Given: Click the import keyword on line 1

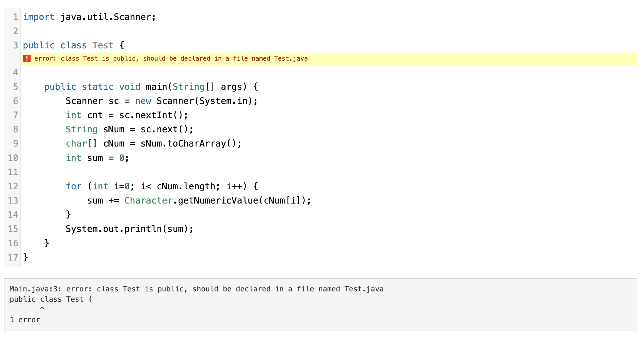Looking at the screenshot, I should pos(39,17).
